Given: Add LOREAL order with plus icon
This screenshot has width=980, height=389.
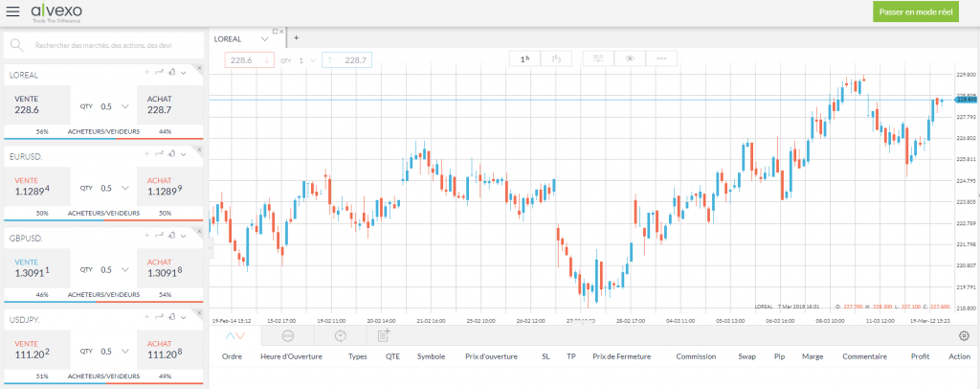Looking at the screenshot, I should (147, 72).
